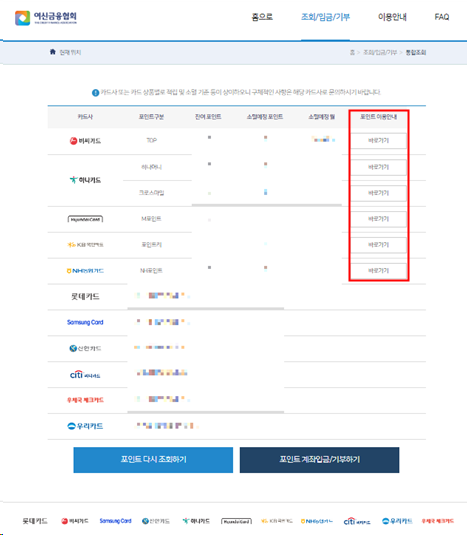This screenshot has height=535, width=467.
Task: Click the 하나카드 logo in the points table
Action: (x=85, y=180)
